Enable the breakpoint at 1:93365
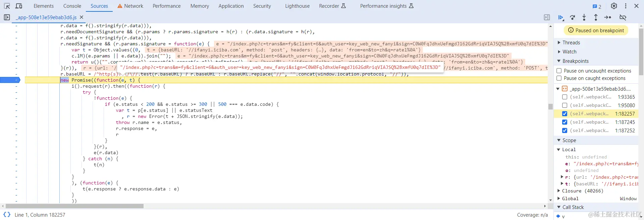Image resolution: width=644 pixels, height=220 pixels. click(565, 97)
